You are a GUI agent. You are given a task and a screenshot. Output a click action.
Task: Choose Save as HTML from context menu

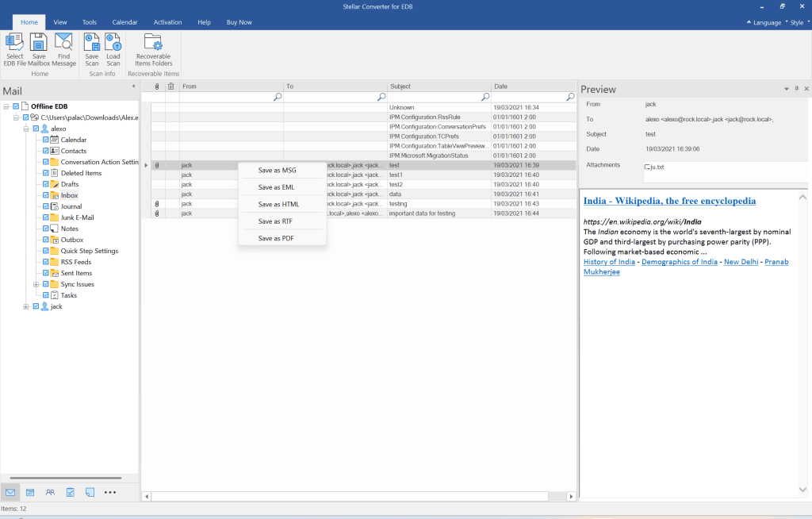(x=282, y=204)
